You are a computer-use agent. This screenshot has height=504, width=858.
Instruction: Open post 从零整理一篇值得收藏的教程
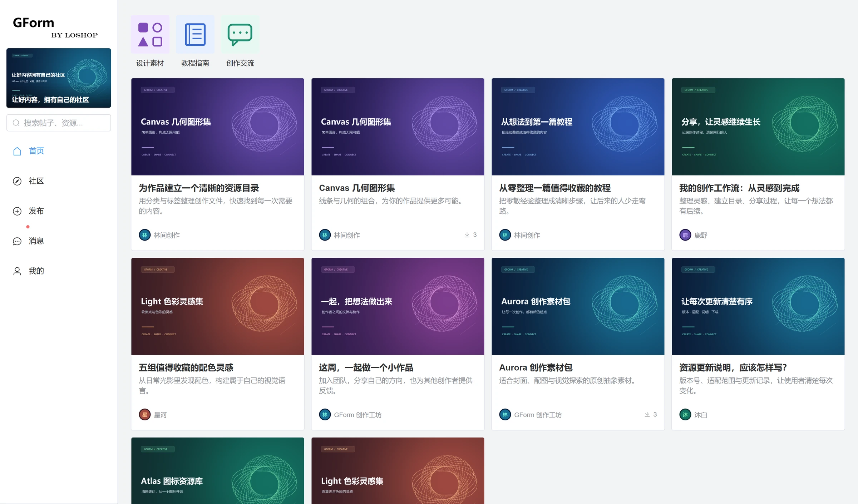click(555, 188)
